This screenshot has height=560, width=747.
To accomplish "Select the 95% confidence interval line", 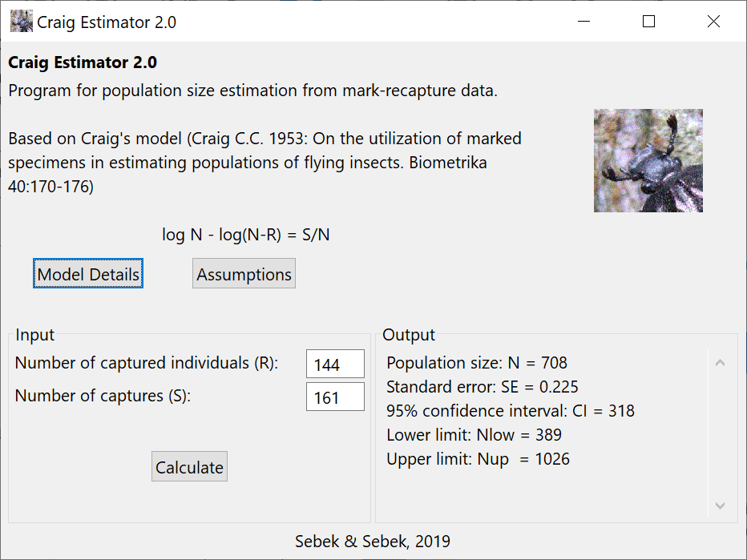I will (511, 410).
